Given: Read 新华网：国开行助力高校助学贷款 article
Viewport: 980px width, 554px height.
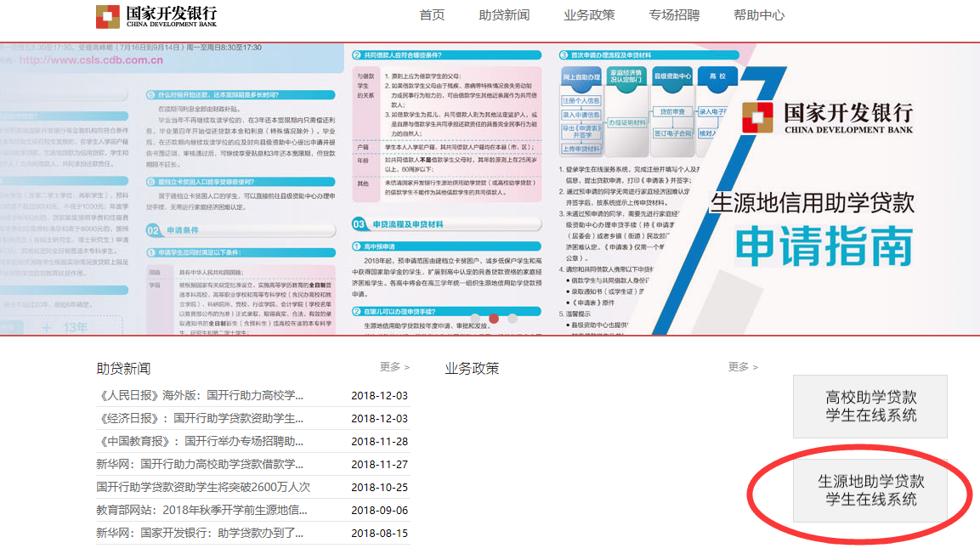Looking at the screenshot, I should coord(200,465).
